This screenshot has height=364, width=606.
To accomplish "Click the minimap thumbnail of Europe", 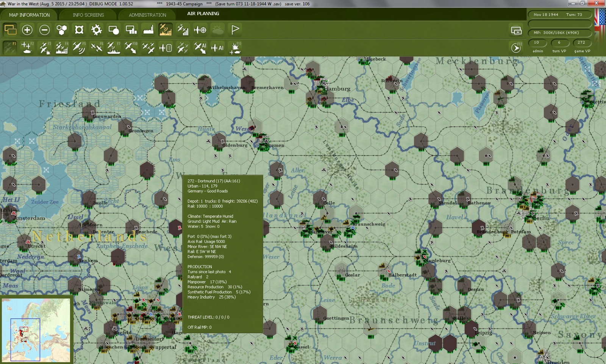I will 36,330.
